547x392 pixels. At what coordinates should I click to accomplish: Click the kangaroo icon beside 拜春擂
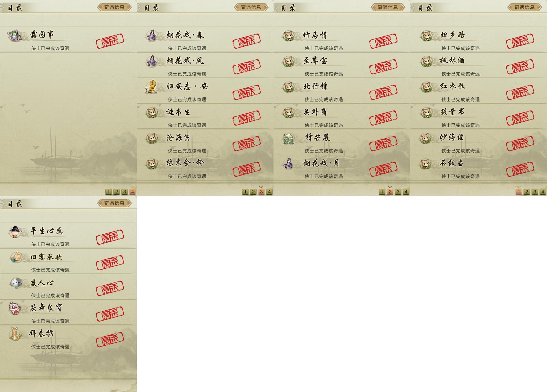pos(15,334)
